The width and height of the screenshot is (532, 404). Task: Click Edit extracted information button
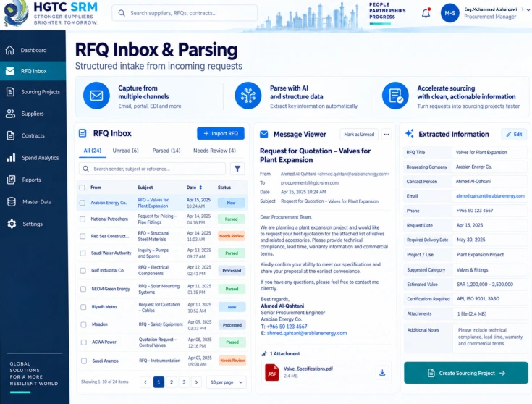point(514,135)
